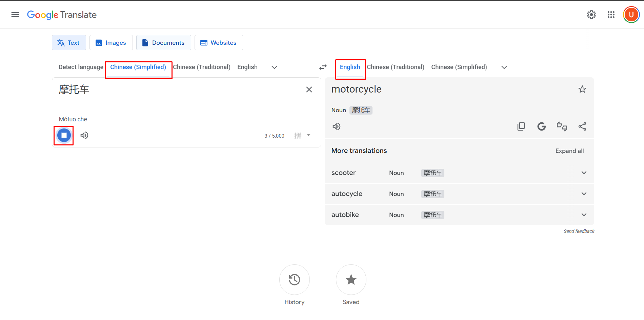Viewport: 644px width, 320px height.
Task: Search motorcycle on Google
Action: [x=541, y=126]
